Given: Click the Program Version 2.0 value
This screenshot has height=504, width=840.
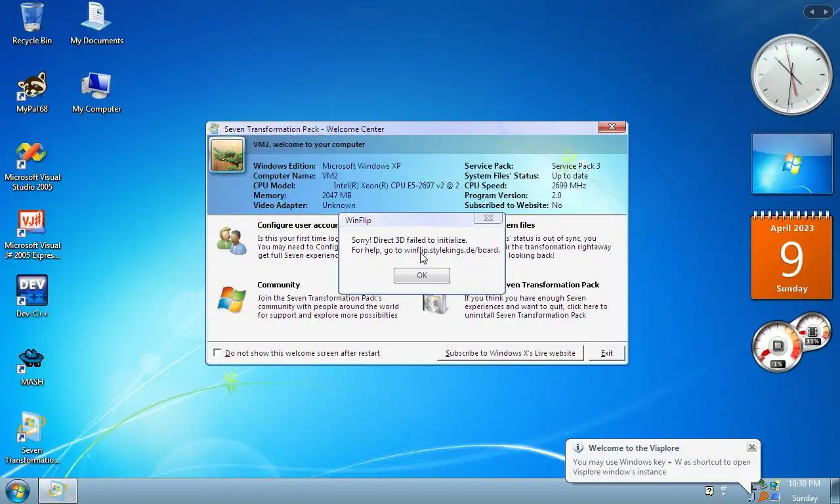Looking at the screenshot, I should (x=556, y=196).
